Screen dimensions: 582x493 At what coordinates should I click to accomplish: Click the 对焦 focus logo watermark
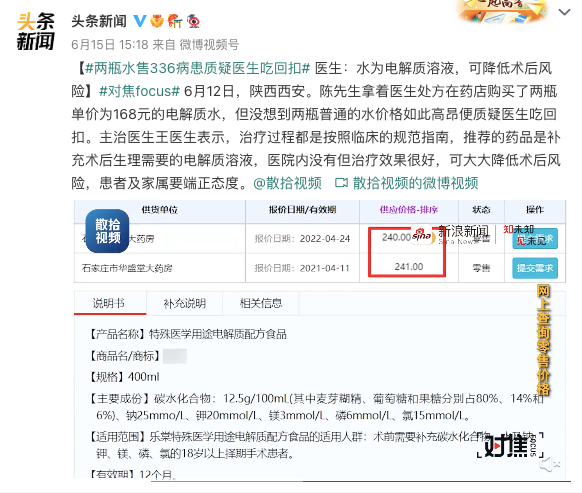[x=510, y=446]
